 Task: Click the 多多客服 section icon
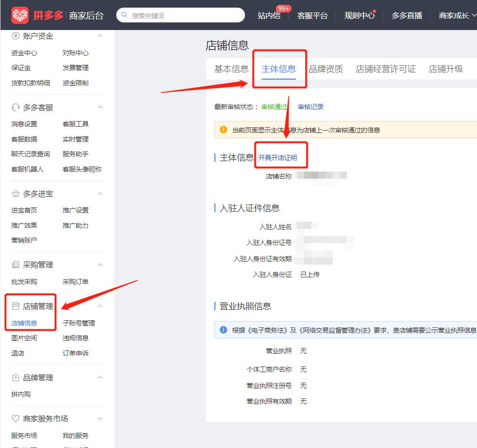coord(14,107)
